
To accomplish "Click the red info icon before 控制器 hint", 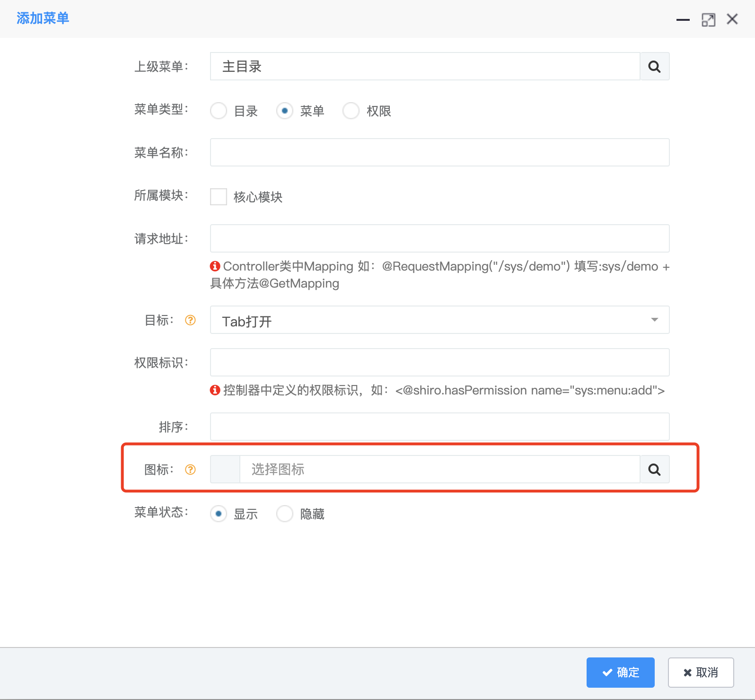I will tap(215, 390).
